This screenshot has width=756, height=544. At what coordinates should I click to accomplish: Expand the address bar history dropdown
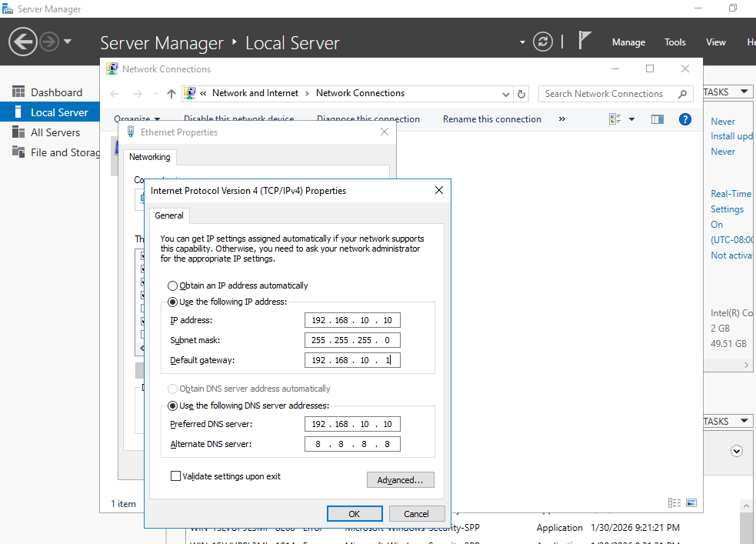(x=505, y=94)
